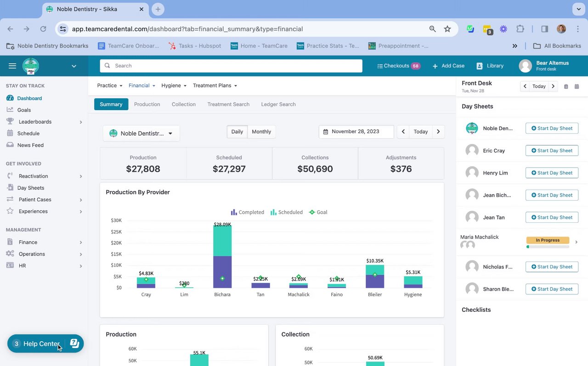The height and width of the screenshot is (366, 588).
Task: Bookmark this page with star icon
Action: click(447, 29)
